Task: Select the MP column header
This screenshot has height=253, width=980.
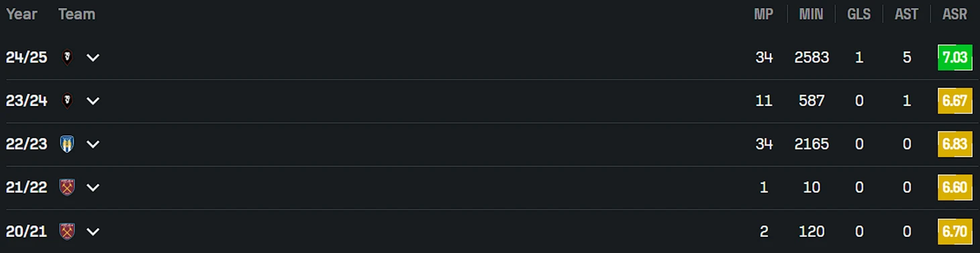Action: pyautogui.click(x=764, y=14)
